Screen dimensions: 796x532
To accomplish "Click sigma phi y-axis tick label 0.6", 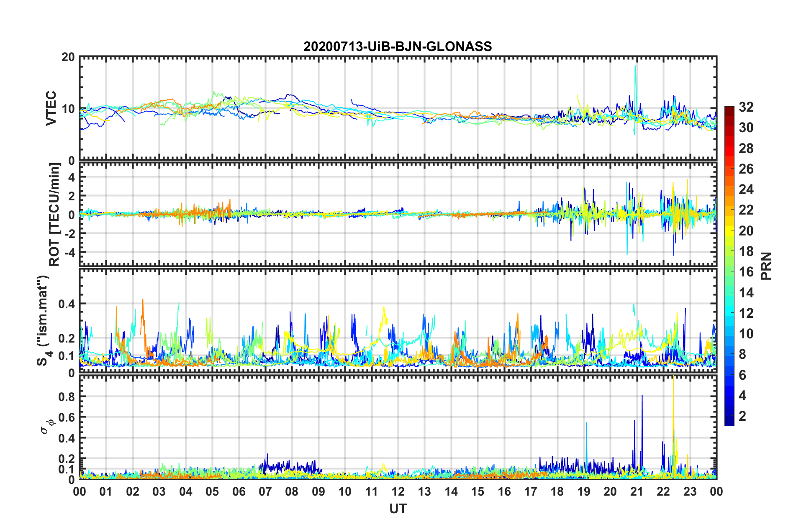I will coord(67,417).
